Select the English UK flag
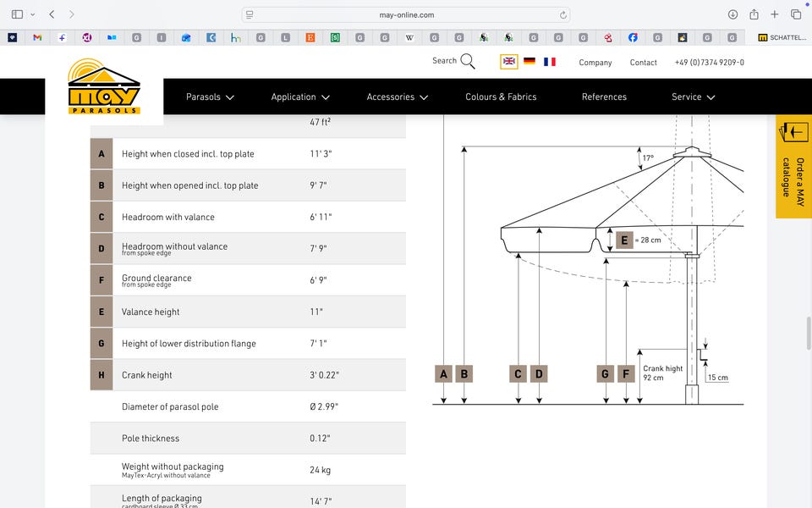Screen dimensions: 812x508 [509, 62]
